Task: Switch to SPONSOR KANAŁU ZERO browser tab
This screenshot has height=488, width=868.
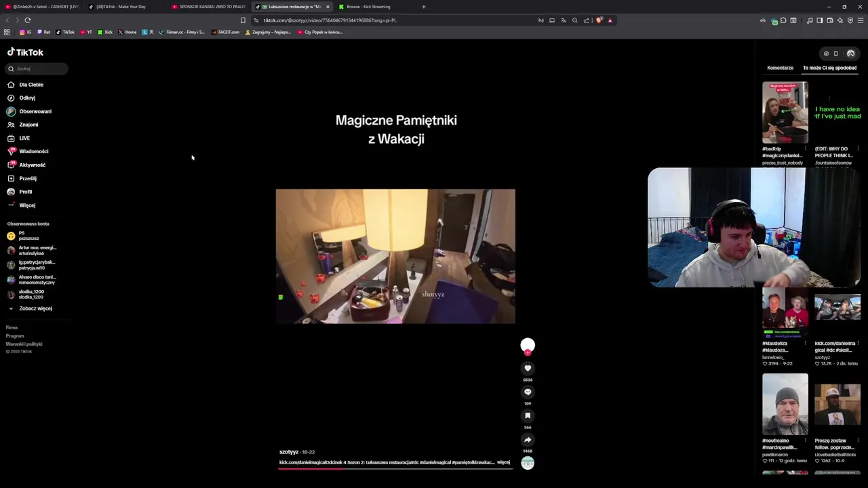Action: pyautogui.click(x=209, y=7)
